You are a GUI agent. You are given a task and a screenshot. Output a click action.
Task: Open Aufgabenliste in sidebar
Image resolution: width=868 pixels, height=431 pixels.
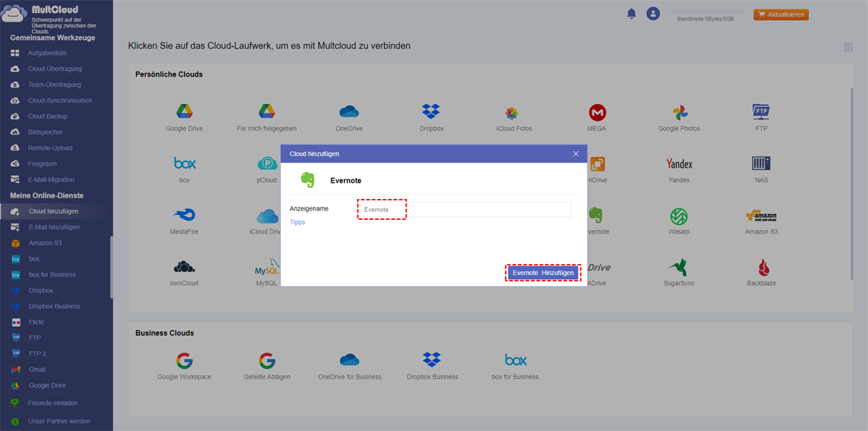(47, 53)
